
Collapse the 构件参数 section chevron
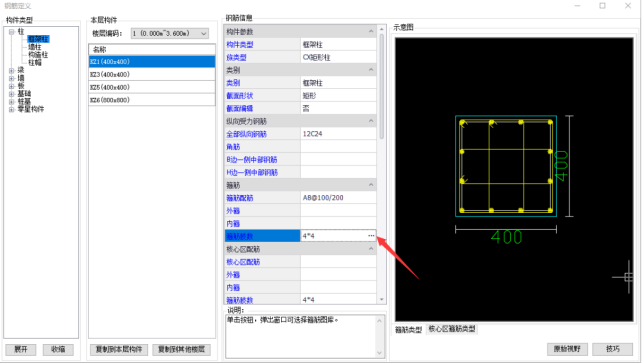coord(371,32)
